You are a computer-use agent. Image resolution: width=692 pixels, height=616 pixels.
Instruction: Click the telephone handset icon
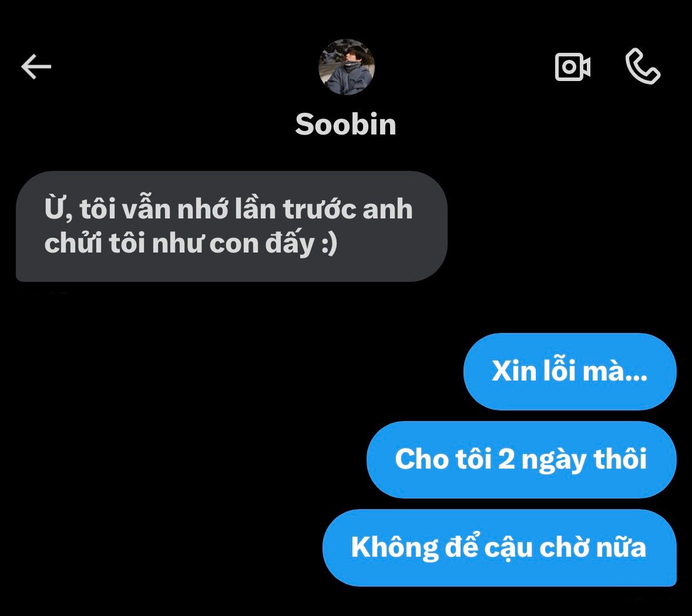click(643, 66)
